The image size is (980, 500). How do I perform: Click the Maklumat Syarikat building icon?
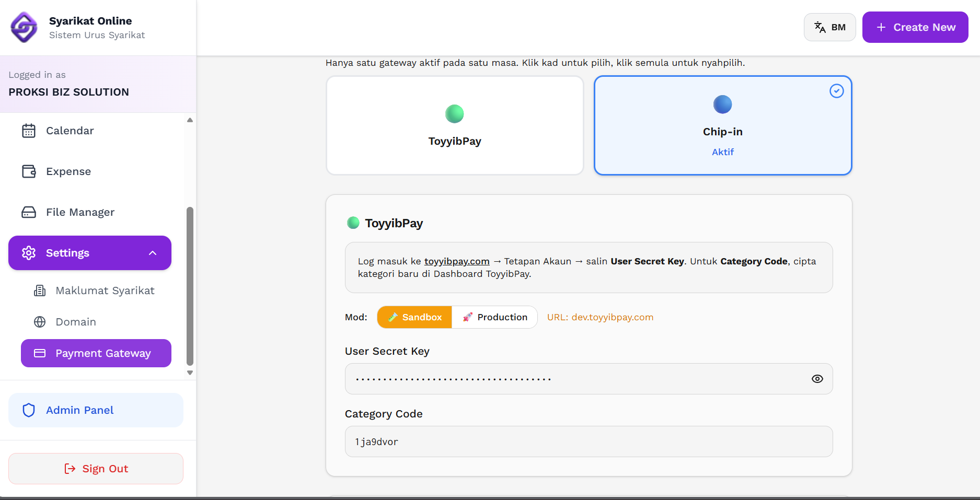coord(40,290)
